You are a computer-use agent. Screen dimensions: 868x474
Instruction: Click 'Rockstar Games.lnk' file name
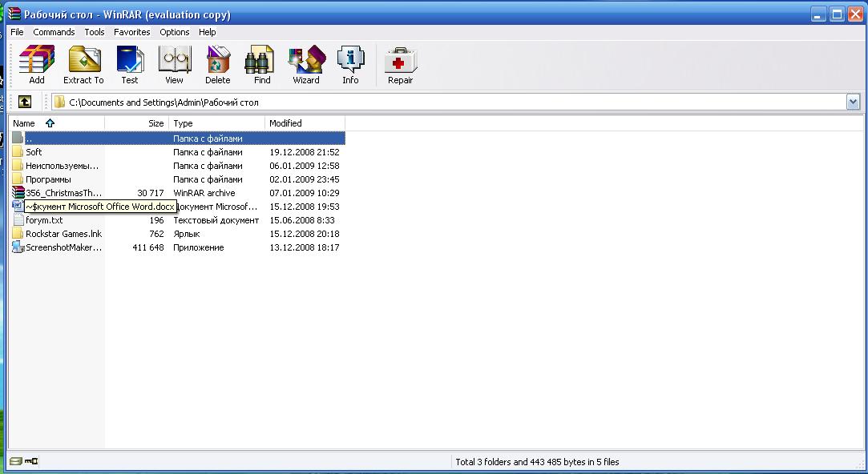point(63,234)
